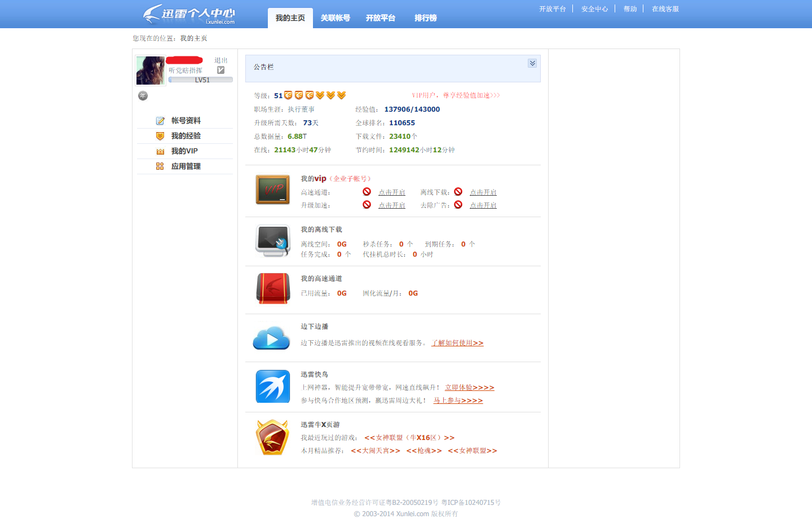Click the 帐号资料 notepad icon
This screenshot has width=812, height=519.
tap(160, 121)
